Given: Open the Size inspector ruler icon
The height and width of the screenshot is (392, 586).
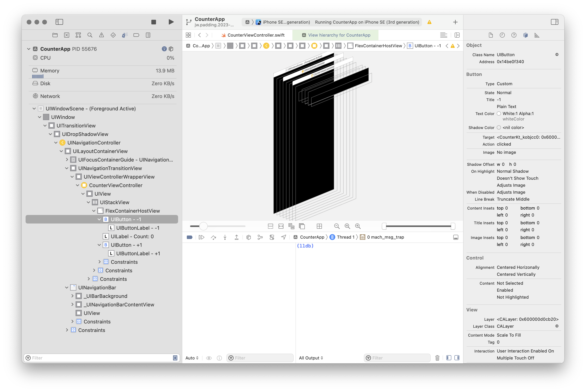Looking at the screenshot, I should 537,35.
